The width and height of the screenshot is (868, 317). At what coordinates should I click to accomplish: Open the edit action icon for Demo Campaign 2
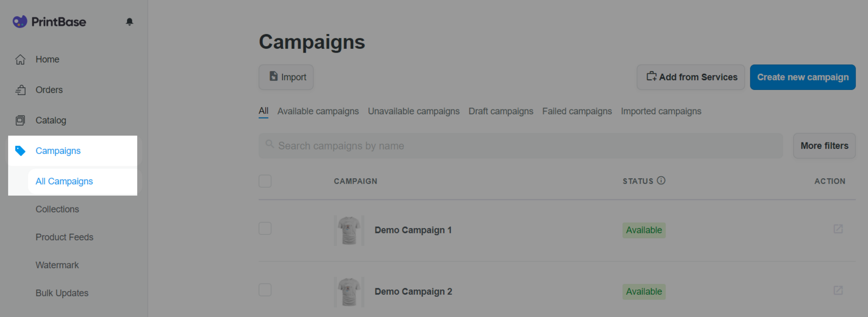(x=838, y=290)
